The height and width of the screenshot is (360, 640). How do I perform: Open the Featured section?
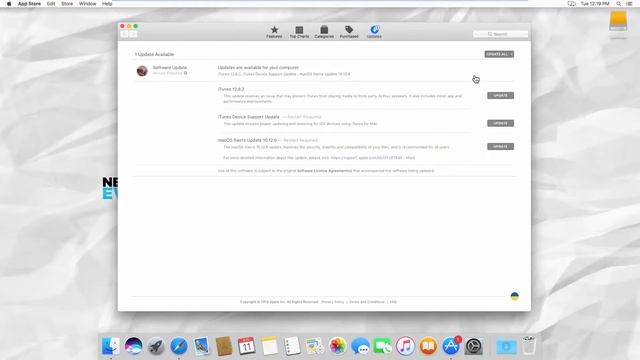coord(274,32)
